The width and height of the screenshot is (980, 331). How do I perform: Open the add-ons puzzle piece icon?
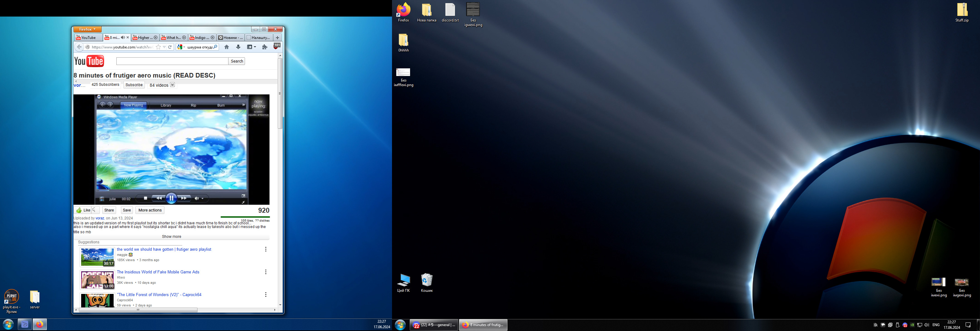point(265,47)
